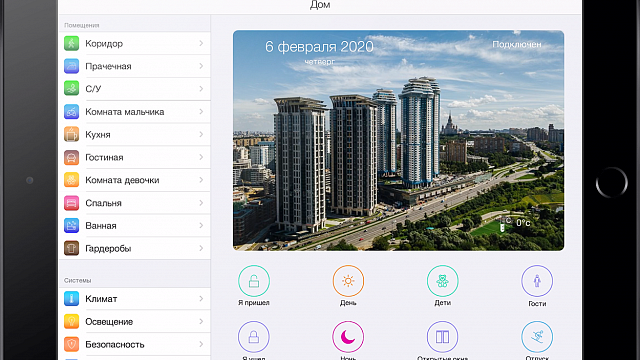The image size is (640, 360).
Task: Open the Комната мальчика label
Action: (x=124, y=112)
